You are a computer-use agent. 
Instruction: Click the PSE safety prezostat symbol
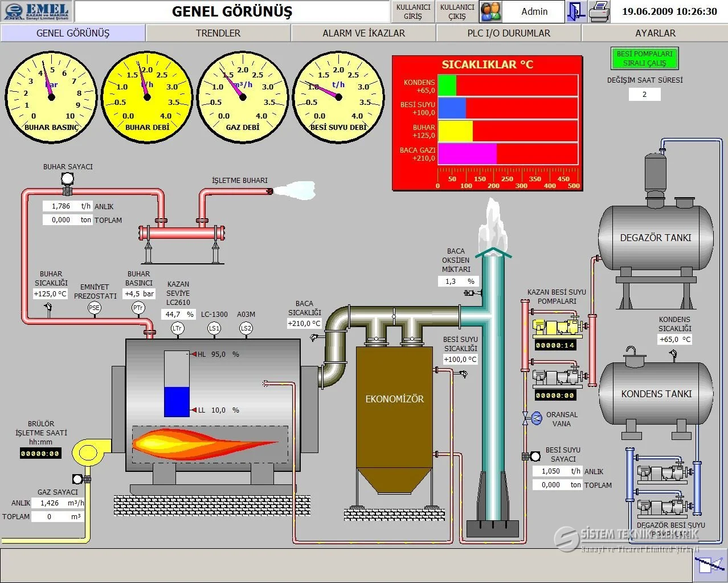click(94, 308)
